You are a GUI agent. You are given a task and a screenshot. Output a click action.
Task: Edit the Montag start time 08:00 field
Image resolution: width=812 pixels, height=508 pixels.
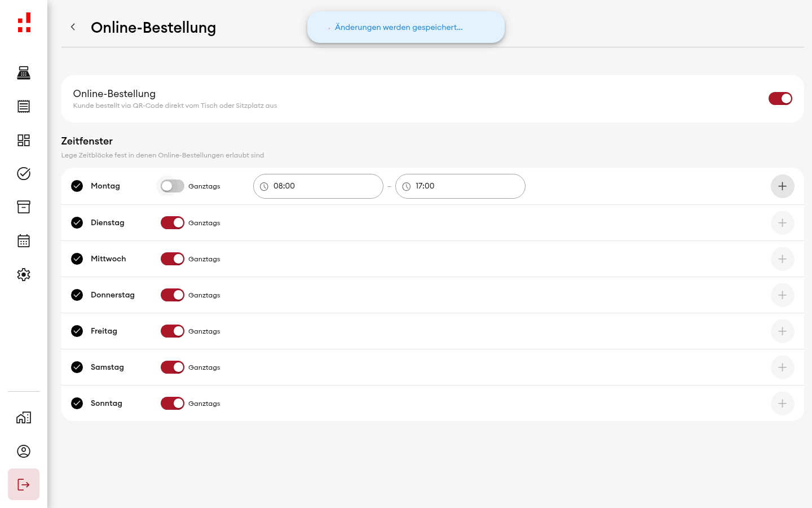[318, 186]
